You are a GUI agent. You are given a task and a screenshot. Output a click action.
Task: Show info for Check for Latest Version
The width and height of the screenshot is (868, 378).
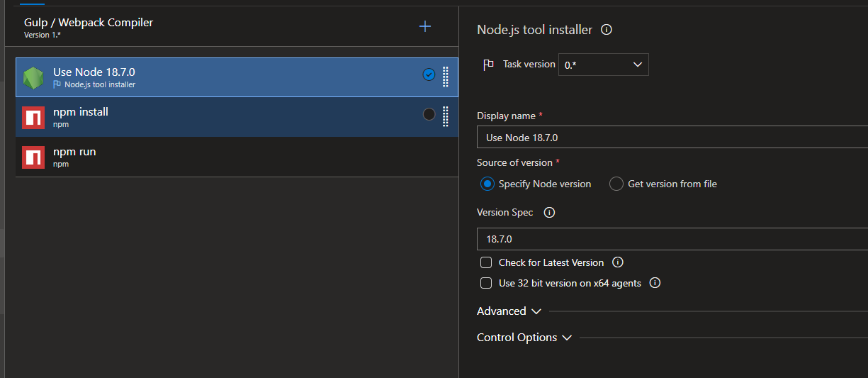(x=618, y=262)
